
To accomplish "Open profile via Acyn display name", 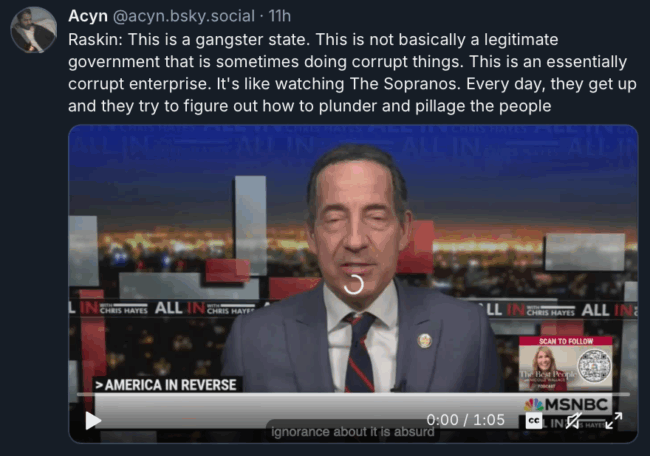I will tap(88, 16).
